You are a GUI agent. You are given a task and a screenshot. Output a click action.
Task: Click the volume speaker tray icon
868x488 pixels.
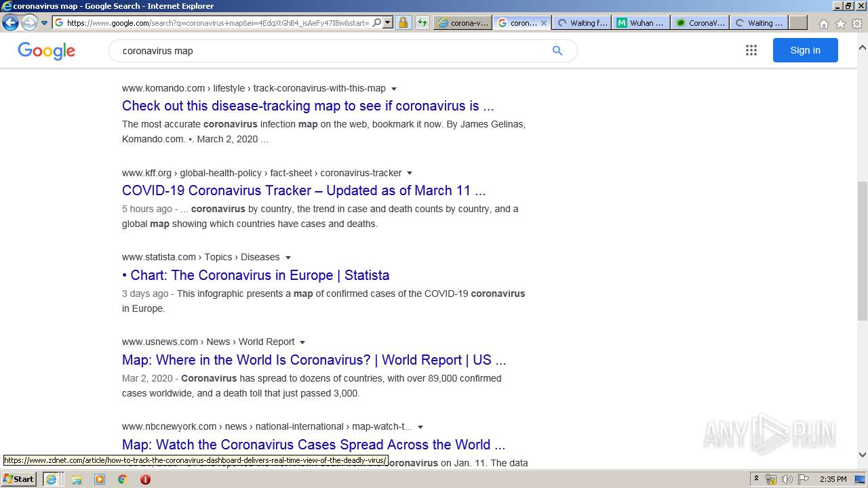point(787,479)
